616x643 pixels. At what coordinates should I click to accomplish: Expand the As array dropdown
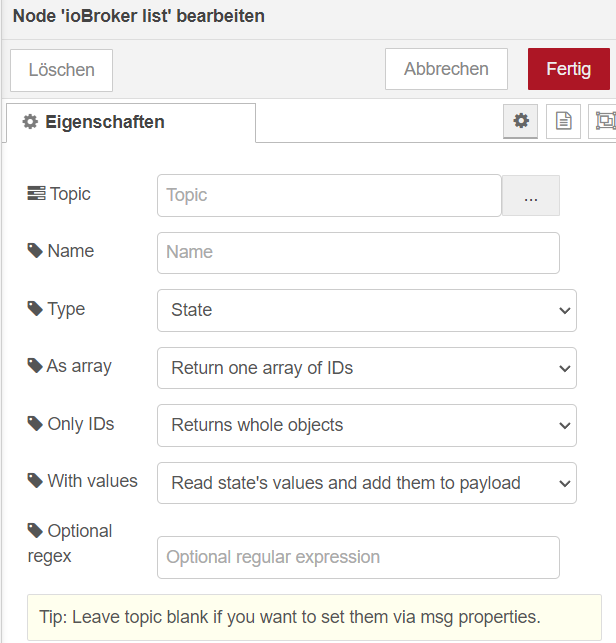click(367, 368)
